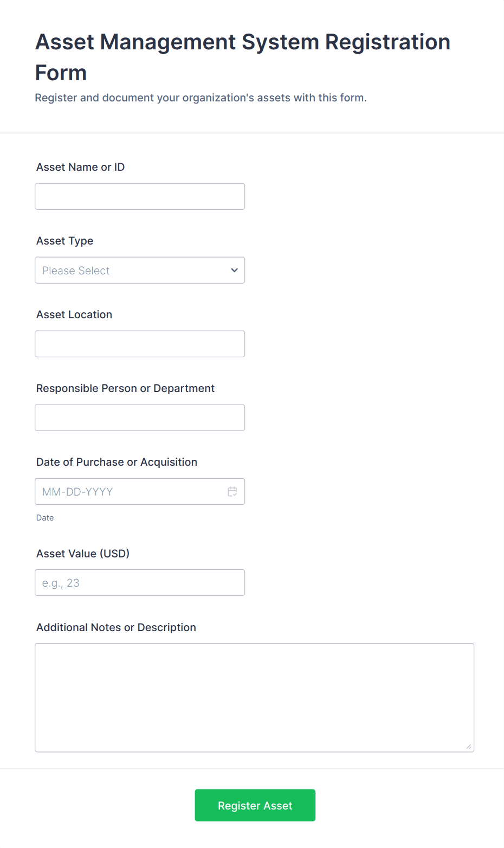
Task: Open the calendar date picker icon
Action: pyautogui.click(x=232, y=492)
